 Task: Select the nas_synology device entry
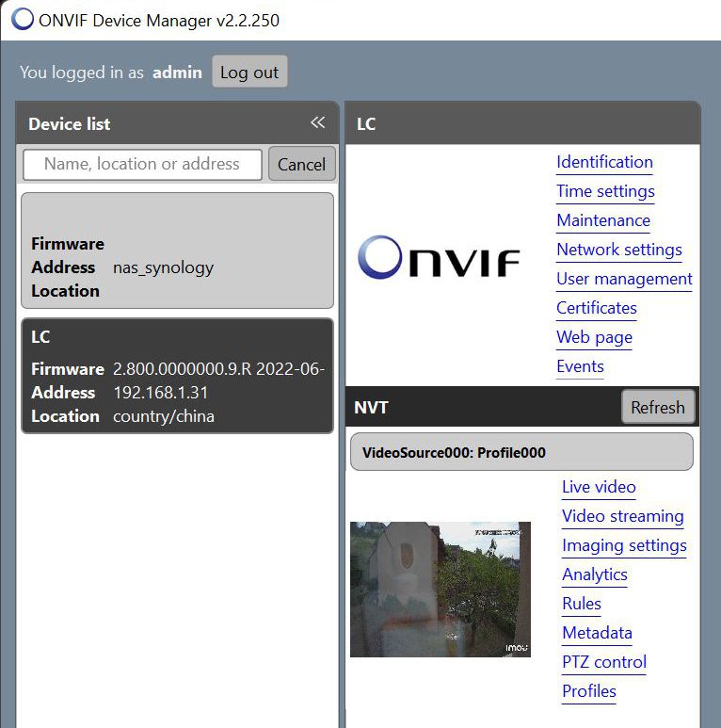coord(177,251)
